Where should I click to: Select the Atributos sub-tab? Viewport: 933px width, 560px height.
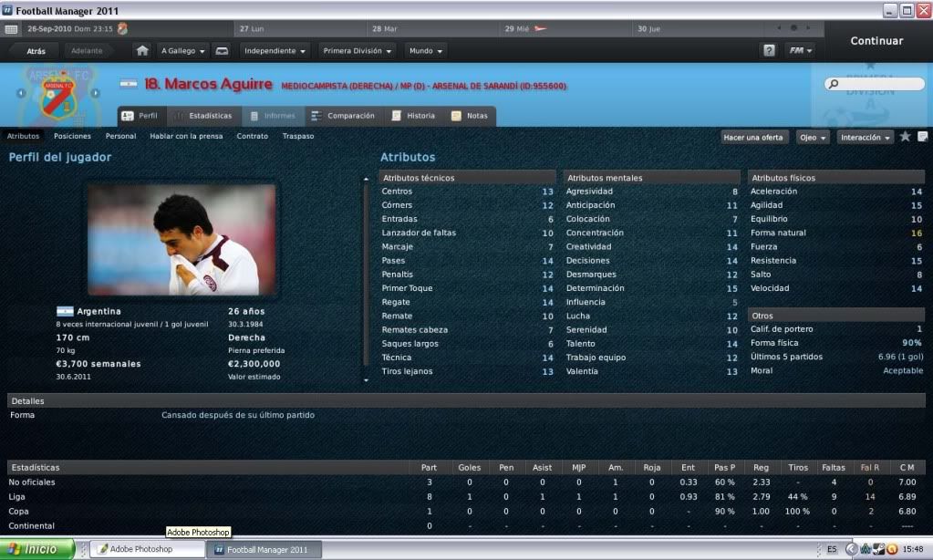tap(23, 136)
